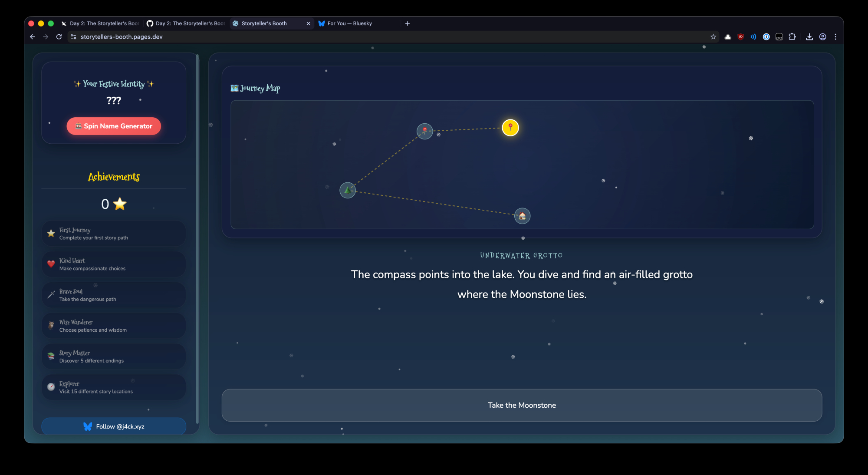Switch to the For You — Bluesky tab
This screenshot has height=475, width=868.
point(349,23)
